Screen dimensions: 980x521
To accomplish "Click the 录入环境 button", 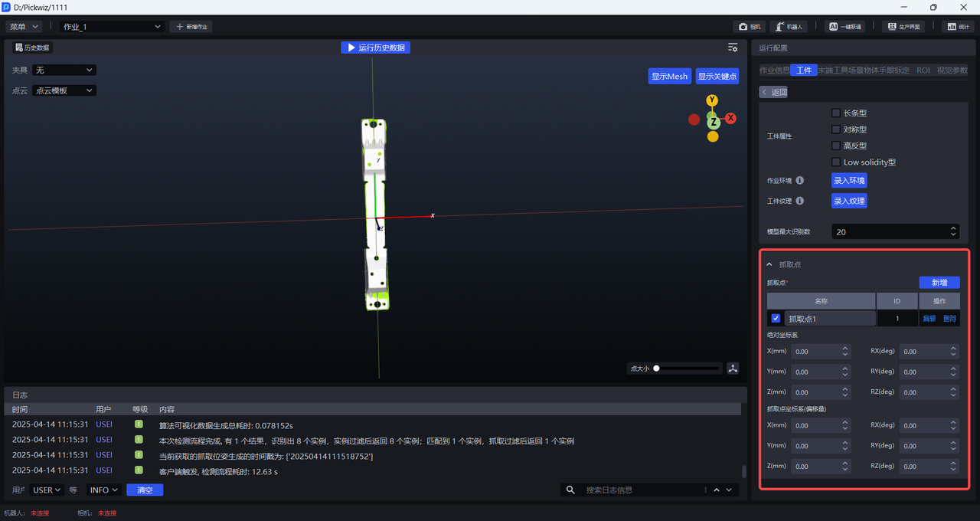I will [x=849, y=181].
